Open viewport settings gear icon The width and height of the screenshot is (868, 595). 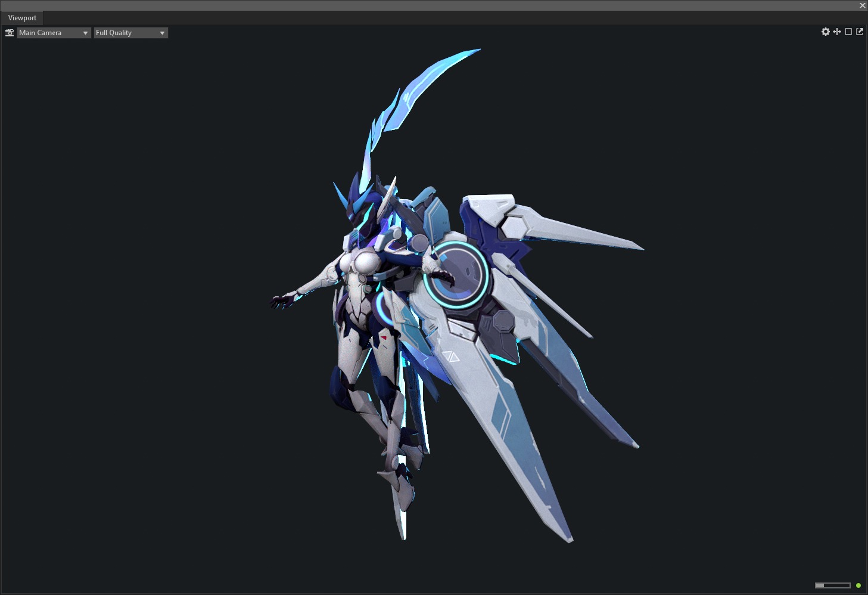(825, 32)
